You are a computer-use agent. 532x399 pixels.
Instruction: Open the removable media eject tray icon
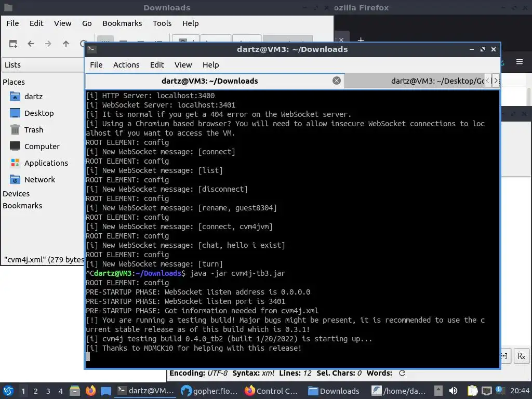[438, 391]
